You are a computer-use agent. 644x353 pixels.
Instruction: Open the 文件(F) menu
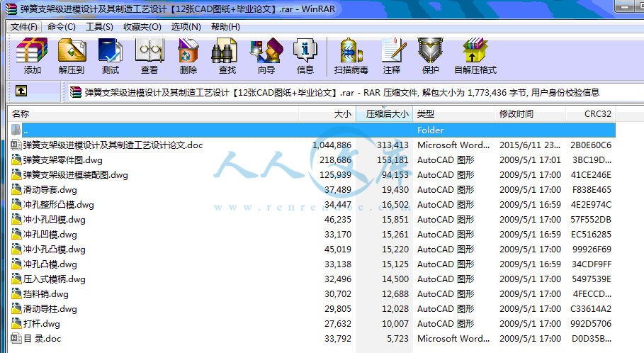(x=24, y=27)
